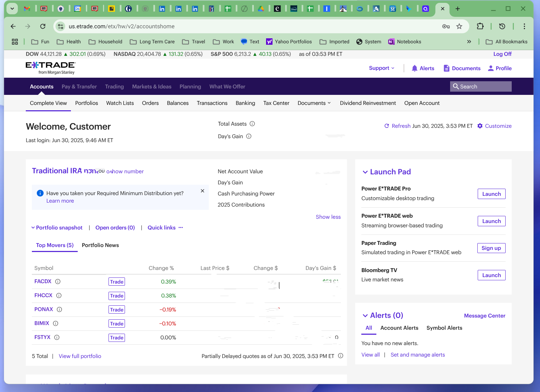Open the Markets & Ideas menu
The image size is (540, 392).
(x=152, y=87)
